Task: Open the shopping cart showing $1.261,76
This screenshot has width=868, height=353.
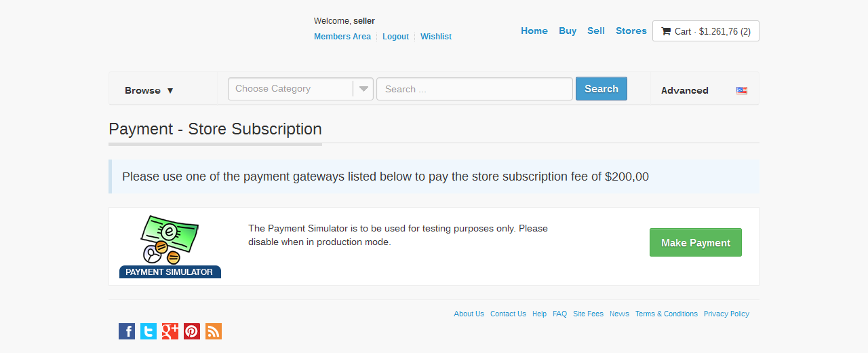Action: (705, 31)
